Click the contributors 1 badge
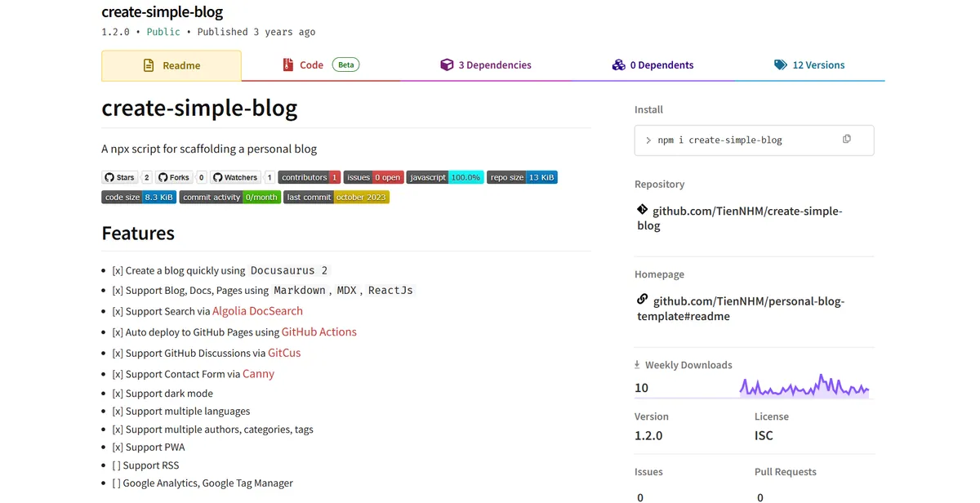The image size is (980, 503). [x=310, y=177]
